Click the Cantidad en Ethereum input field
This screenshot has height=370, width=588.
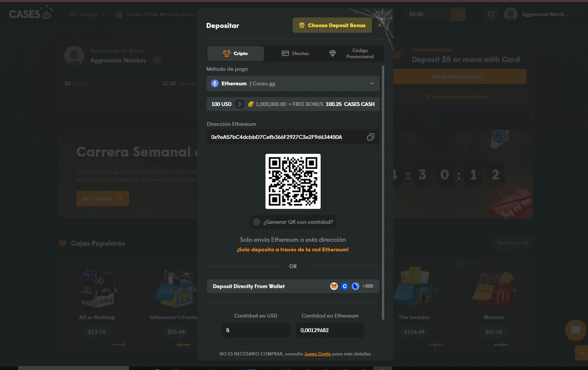[330, 330]
